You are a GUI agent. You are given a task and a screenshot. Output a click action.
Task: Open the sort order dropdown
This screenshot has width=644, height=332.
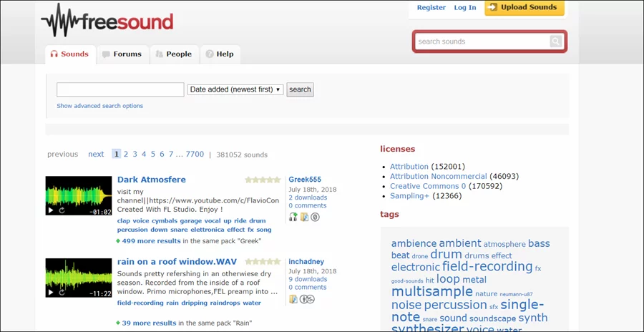tap(235, 89)
